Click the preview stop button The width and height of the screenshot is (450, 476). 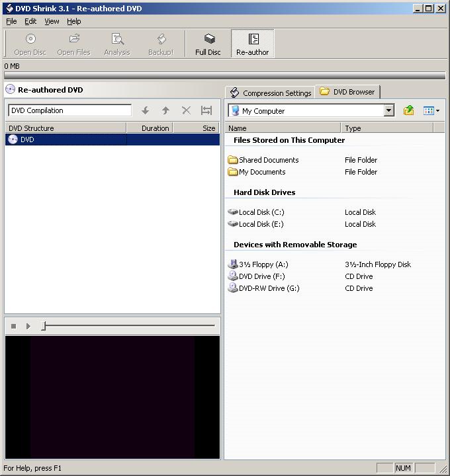click(13, 326)
